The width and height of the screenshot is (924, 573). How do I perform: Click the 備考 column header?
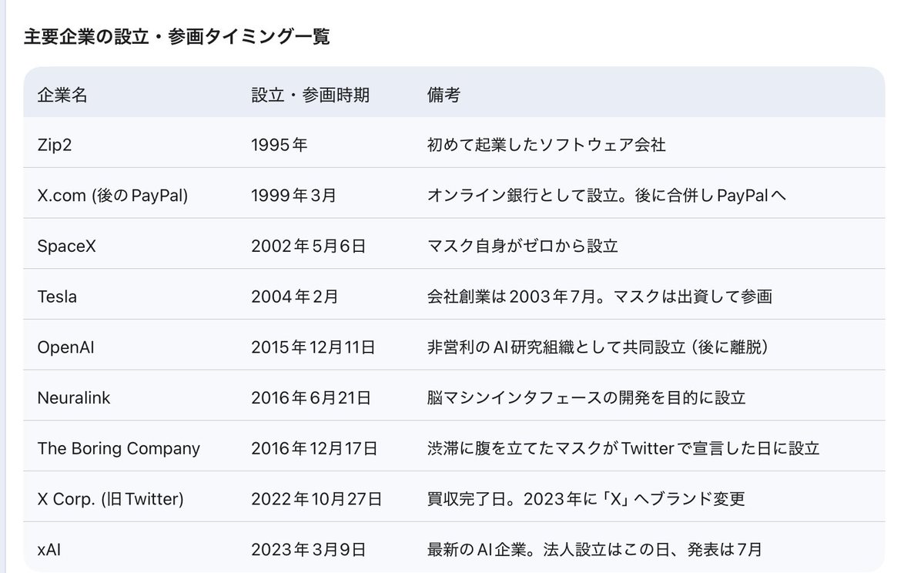(x=444, y=95)
